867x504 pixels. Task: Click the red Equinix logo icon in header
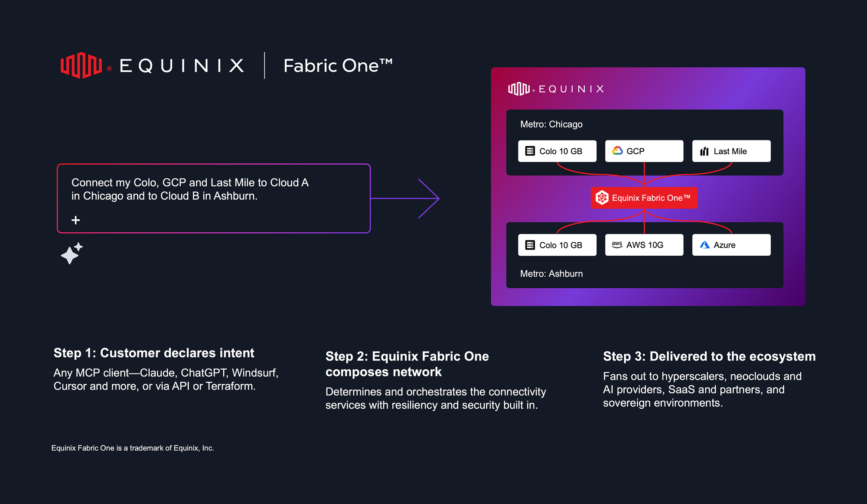[81, 65]
